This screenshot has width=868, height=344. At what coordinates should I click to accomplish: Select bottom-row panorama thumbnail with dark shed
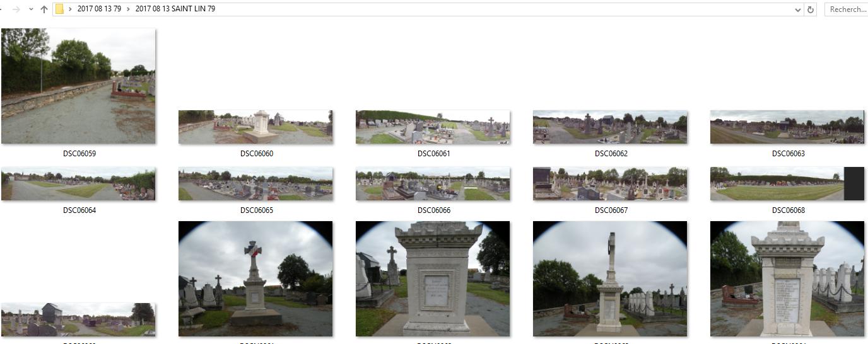coord(78,320)
